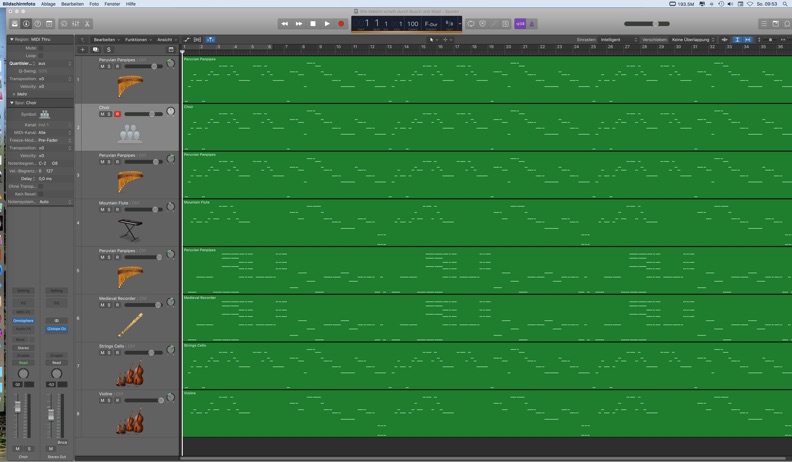This screenshot has height=462, width=792.
Task: Open the Fenster menu
Action: (x=112, y=4)
